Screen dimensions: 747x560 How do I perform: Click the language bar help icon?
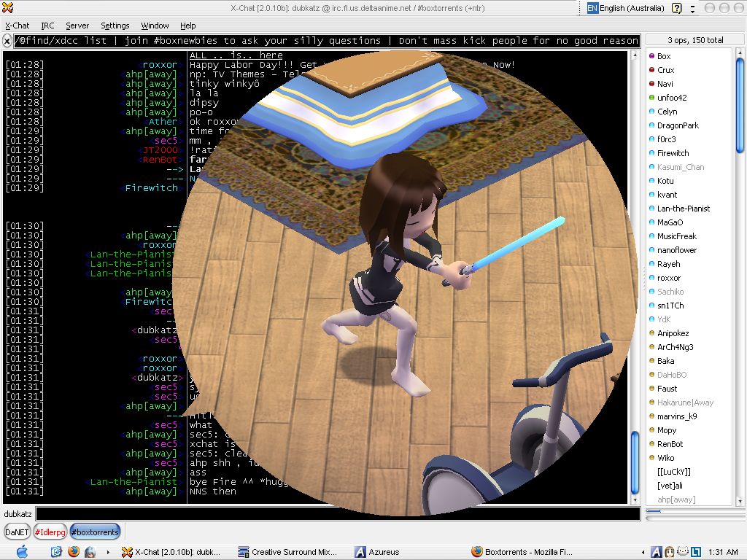click(676, 8)
